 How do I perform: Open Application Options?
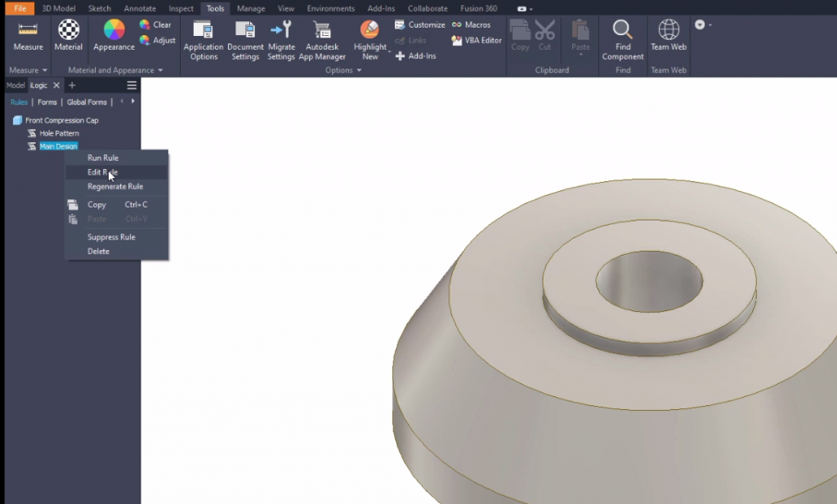[203, 38]
